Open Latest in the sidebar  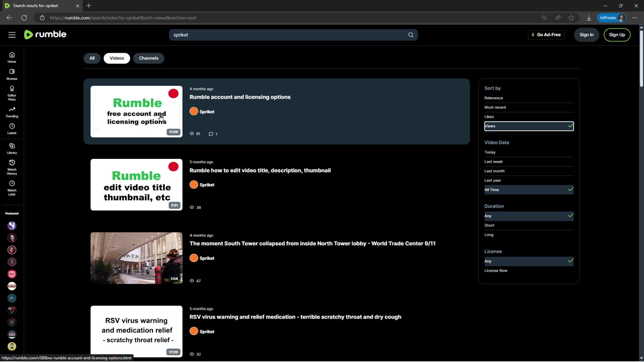tap(12, 129)
